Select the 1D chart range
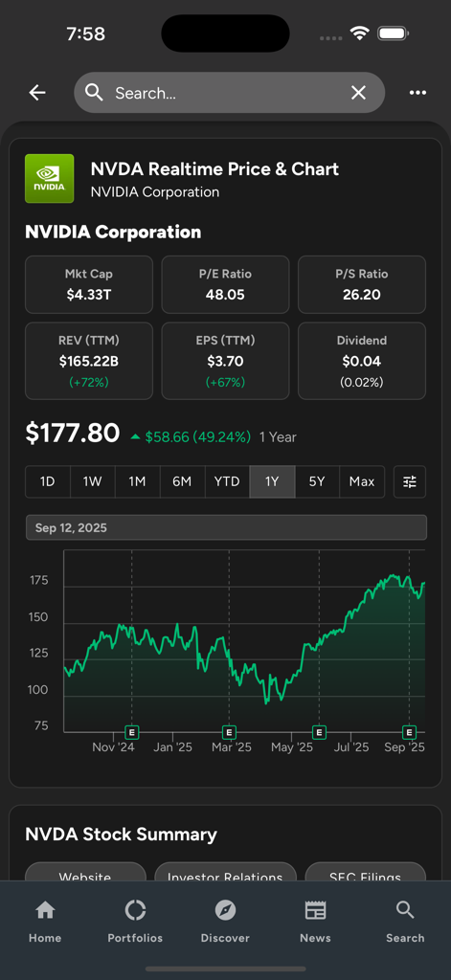Image resolution: width=451 pixels, height=980 pixels. click(x=48, y=482)
